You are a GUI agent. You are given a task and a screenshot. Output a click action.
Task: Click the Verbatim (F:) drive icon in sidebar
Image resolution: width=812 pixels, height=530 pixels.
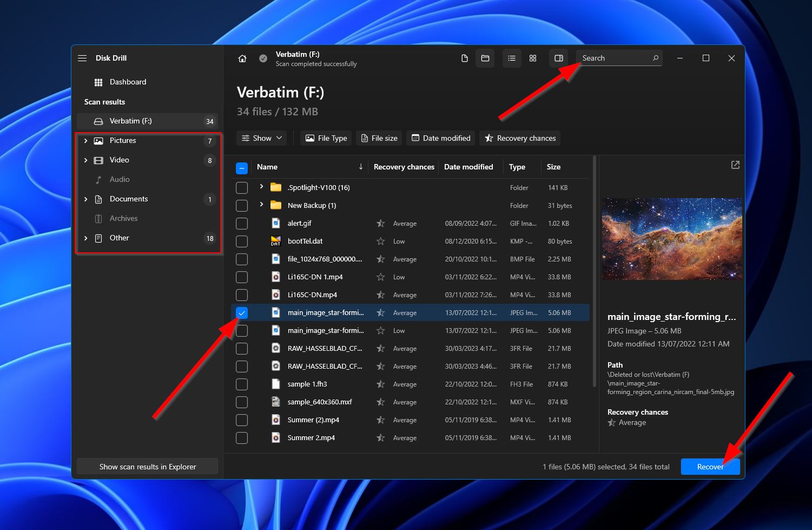(98, 121)
